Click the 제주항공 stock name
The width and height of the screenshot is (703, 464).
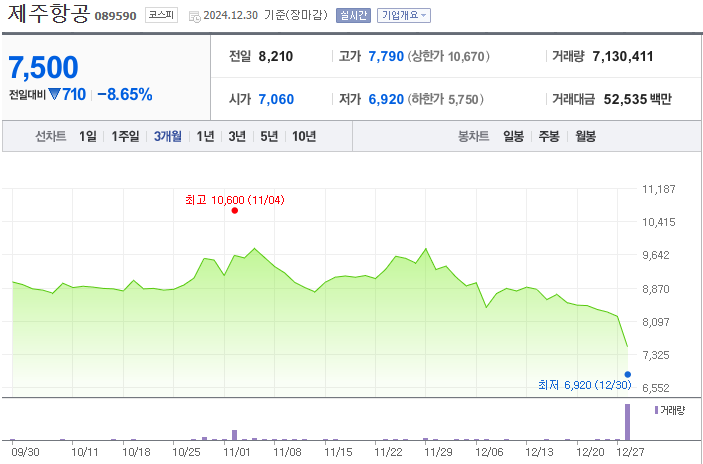click(48, 13)
